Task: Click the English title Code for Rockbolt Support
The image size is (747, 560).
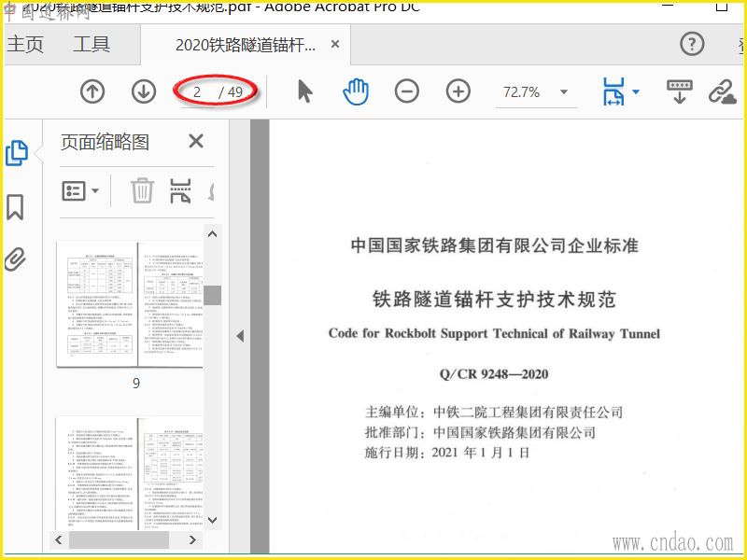Action: pos(494,333)
